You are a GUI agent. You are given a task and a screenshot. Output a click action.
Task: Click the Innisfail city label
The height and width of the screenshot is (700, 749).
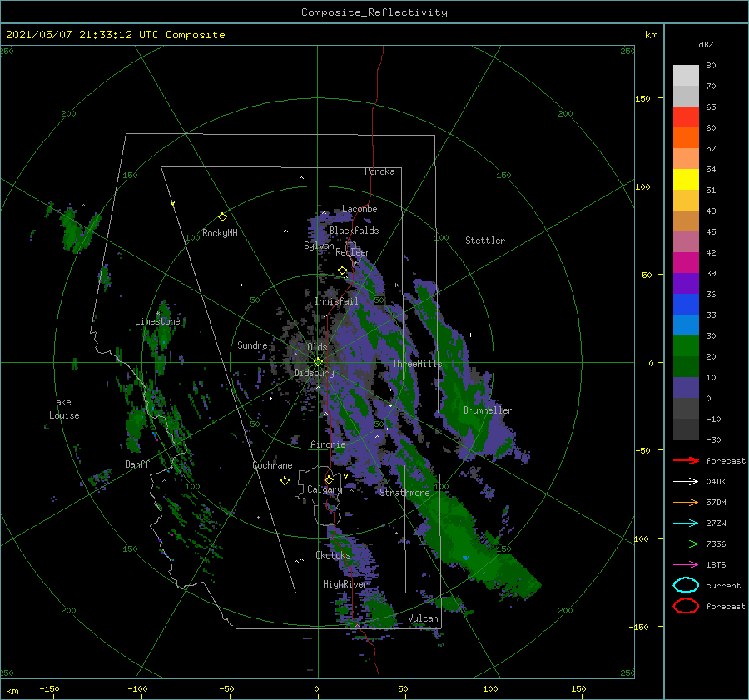point(336,301)
